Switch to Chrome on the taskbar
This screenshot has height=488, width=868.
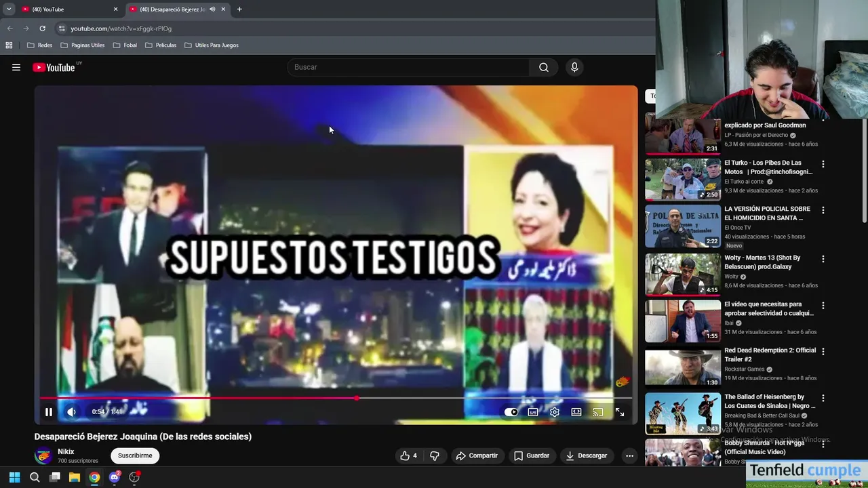point(94,477)
